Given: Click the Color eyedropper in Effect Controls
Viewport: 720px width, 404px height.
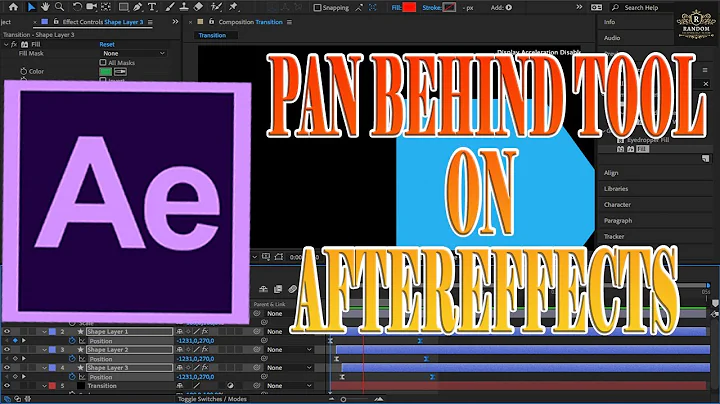Looking at the screenshot, I should [x=120, y=72].
